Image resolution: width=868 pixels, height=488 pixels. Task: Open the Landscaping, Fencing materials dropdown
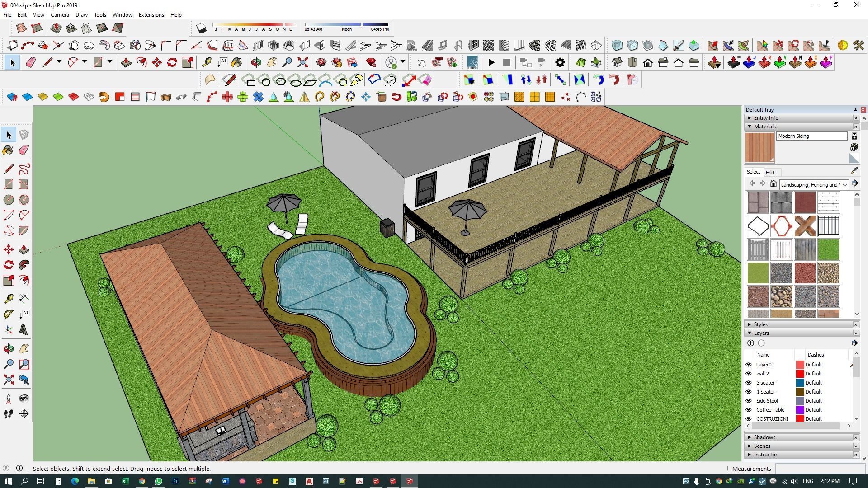pyautogui.click(x=814, y=184)
